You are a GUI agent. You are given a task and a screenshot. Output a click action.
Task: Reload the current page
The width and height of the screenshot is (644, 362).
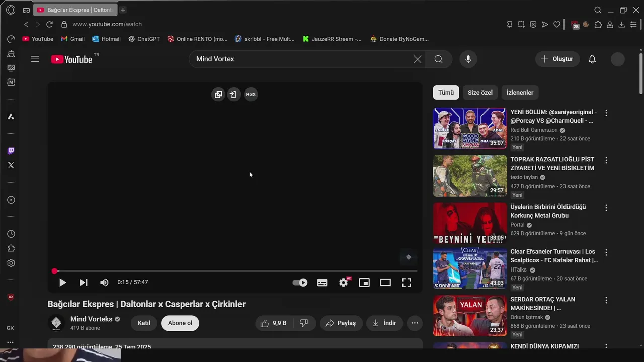(x=49, y=24)
